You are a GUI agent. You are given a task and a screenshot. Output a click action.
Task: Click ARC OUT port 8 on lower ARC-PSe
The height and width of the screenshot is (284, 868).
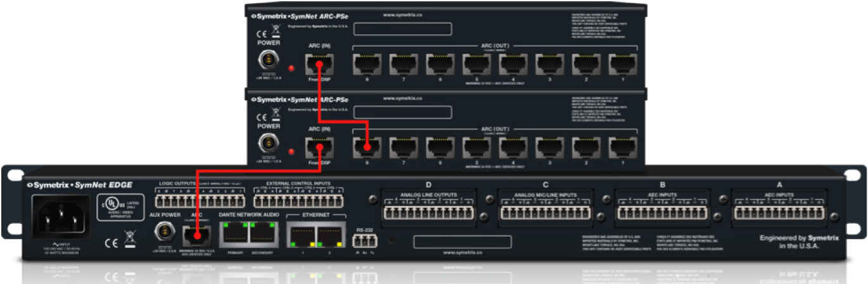point(367,149)
